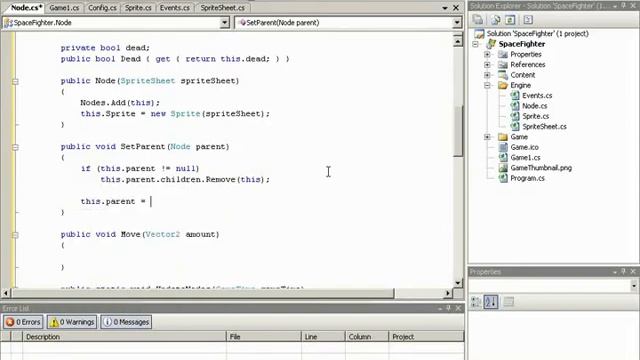Click the Events.cs file icon

coord(515,96)
